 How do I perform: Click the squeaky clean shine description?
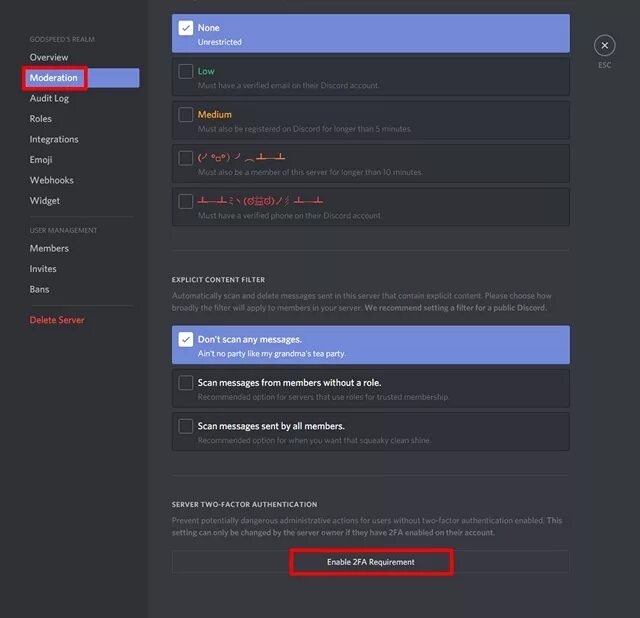click(x=314, y=440)
